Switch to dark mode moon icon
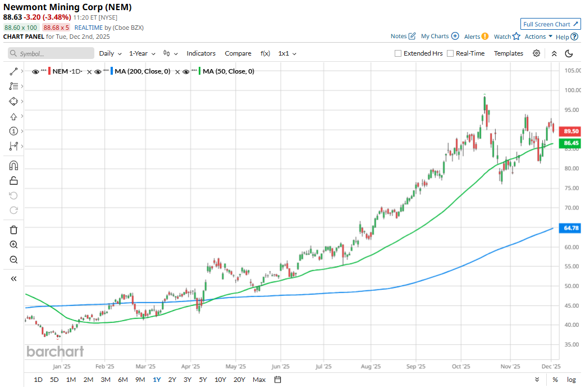The height and width of the screenshot is (392, 585). click(x=569, y=53)
